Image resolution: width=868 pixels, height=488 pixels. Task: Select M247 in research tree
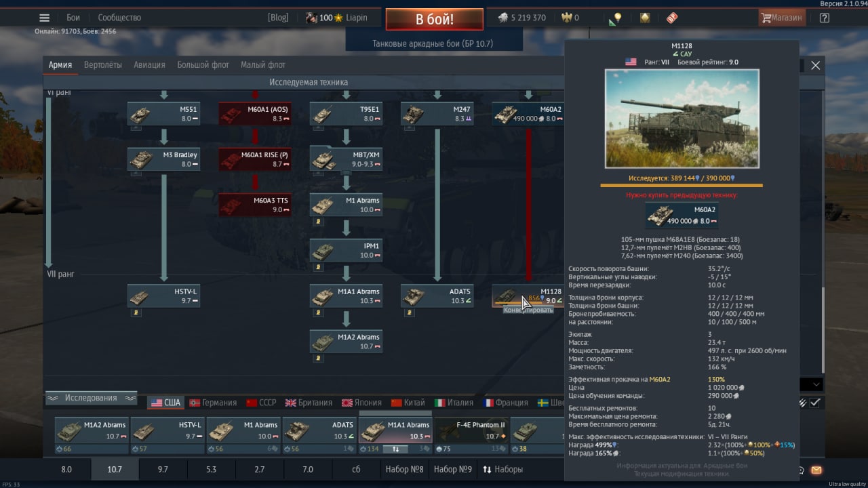[437, 113]
